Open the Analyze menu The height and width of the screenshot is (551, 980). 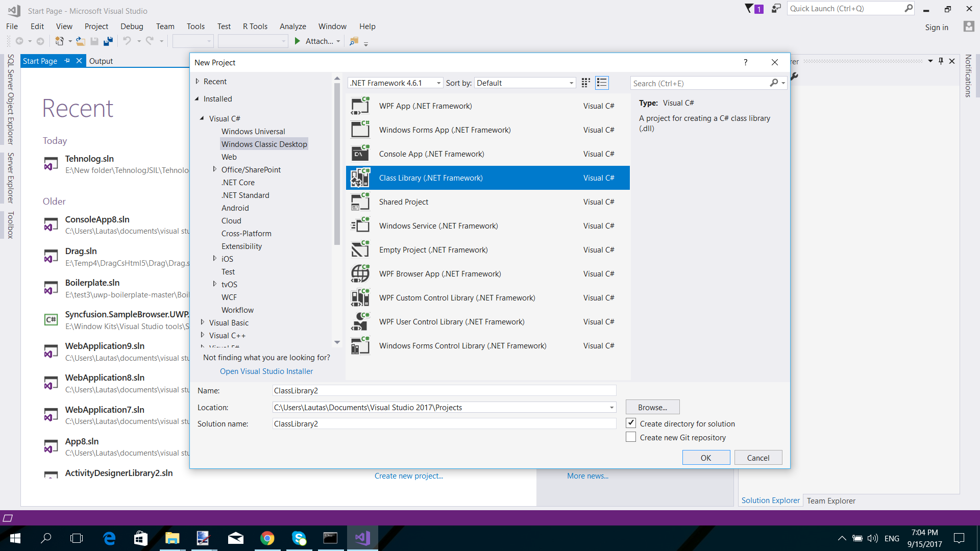[293, 27]
